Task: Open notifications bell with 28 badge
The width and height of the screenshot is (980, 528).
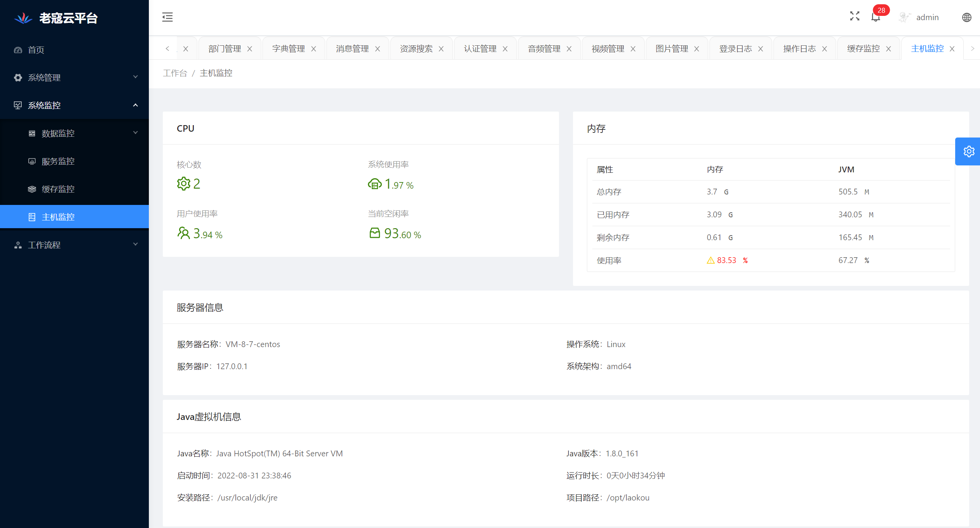Action: pos(875,17)
